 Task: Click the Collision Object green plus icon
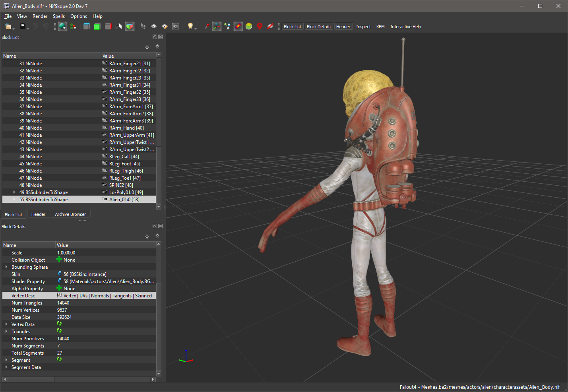(x=59, y=260)
